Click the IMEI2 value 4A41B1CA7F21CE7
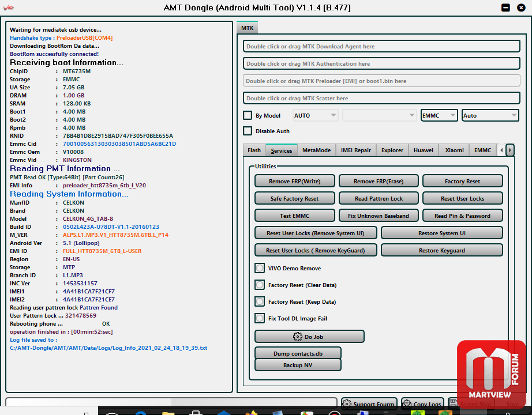The width and height of the screenshot is (532, 415). pyautogui.click(x=89, y=299)
